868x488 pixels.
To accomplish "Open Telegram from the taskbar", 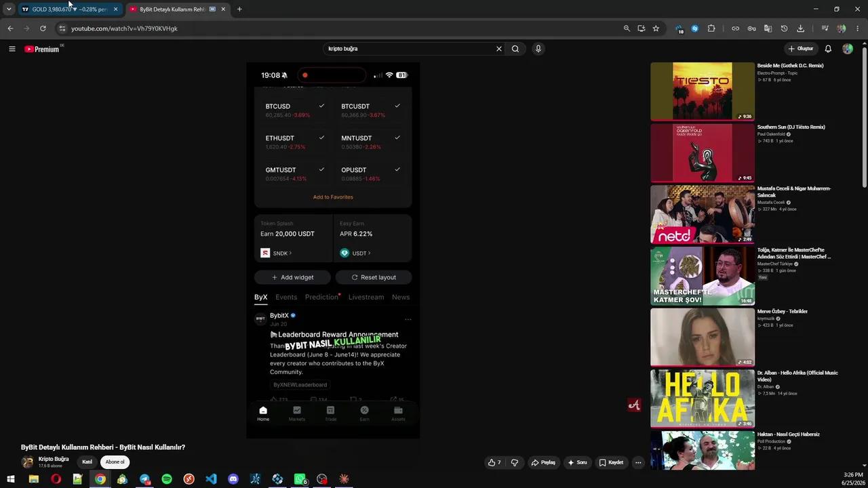I will click(144, 479).
